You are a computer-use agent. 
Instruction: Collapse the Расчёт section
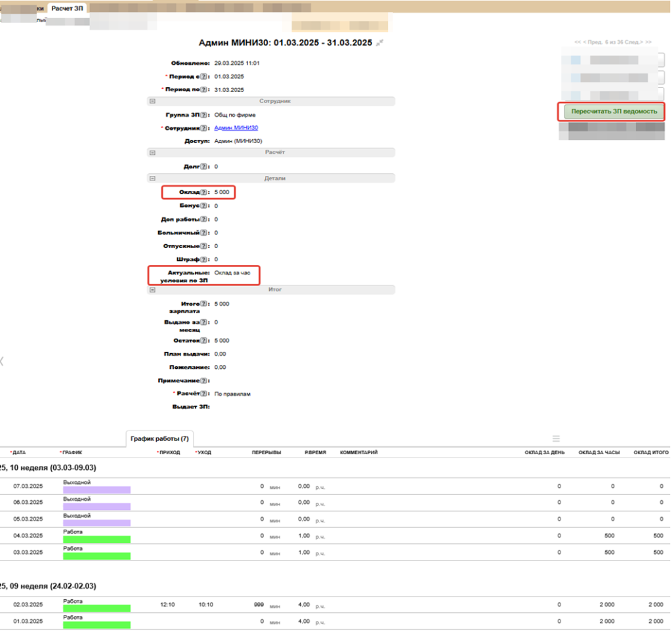[152, 152]
